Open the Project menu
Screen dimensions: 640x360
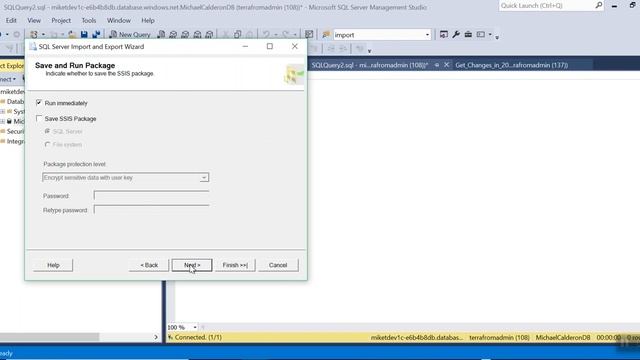(x=61, y=20)
